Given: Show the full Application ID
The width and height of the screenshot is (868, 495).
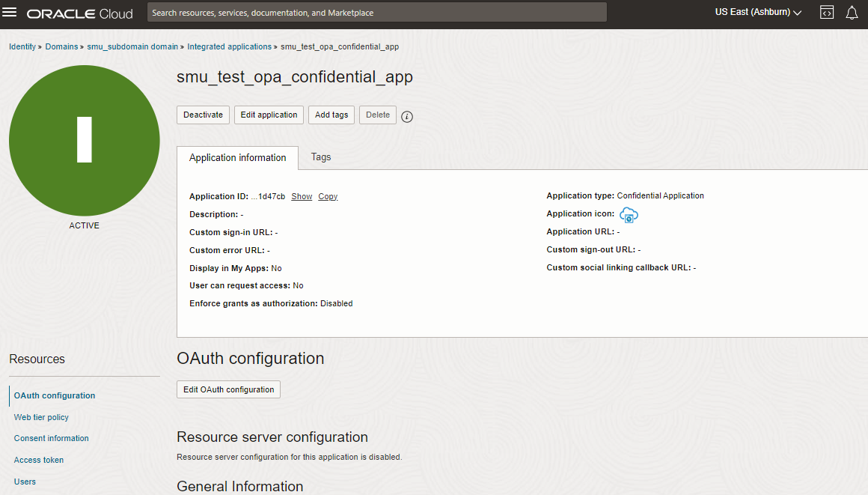Looking at the screenshot, I should 302,196.
